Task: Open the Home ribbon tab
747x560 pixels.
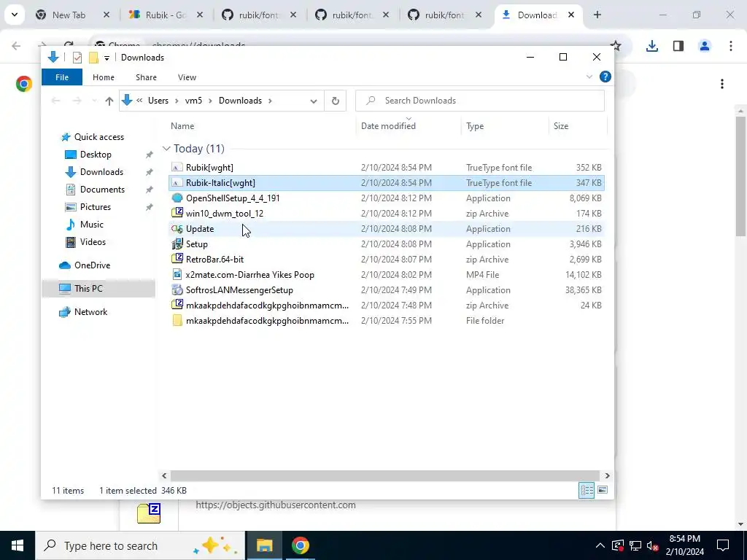Action: [x=104, y=77]
